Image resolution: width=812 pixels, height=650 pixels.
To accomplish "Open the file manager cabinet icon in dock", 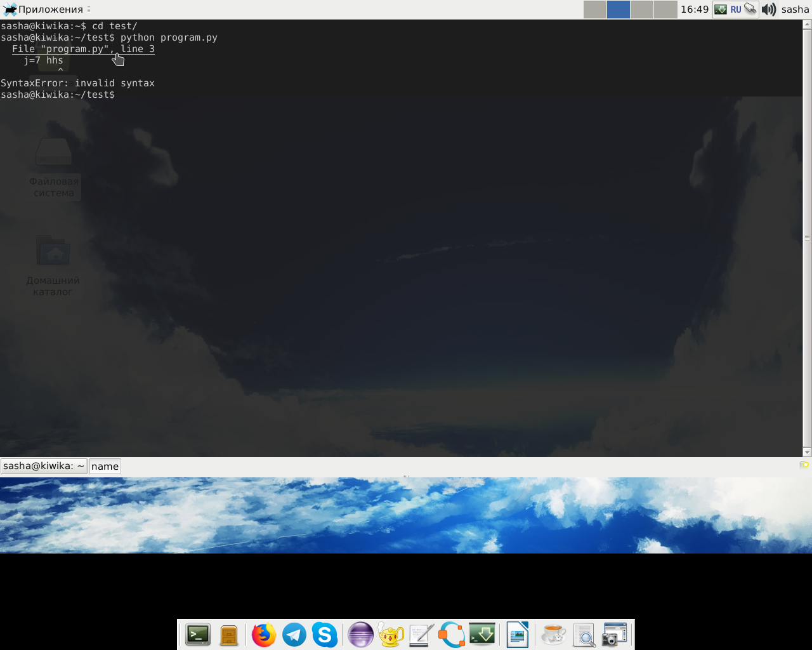I will 229,635.
